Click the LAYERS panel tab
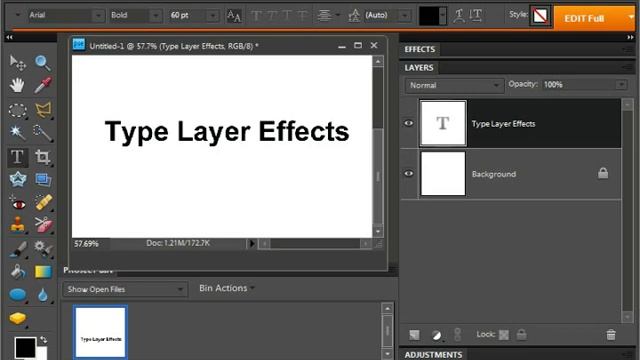Viewport: 640px width, 360px height. [x=419, y=68]
